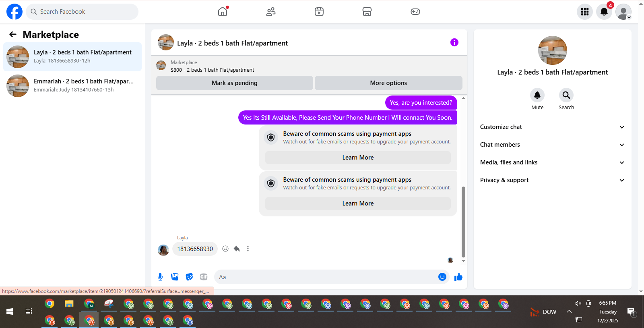Click 'Yes Its Still Available' message
644x328 pixels.
point(348,118)
